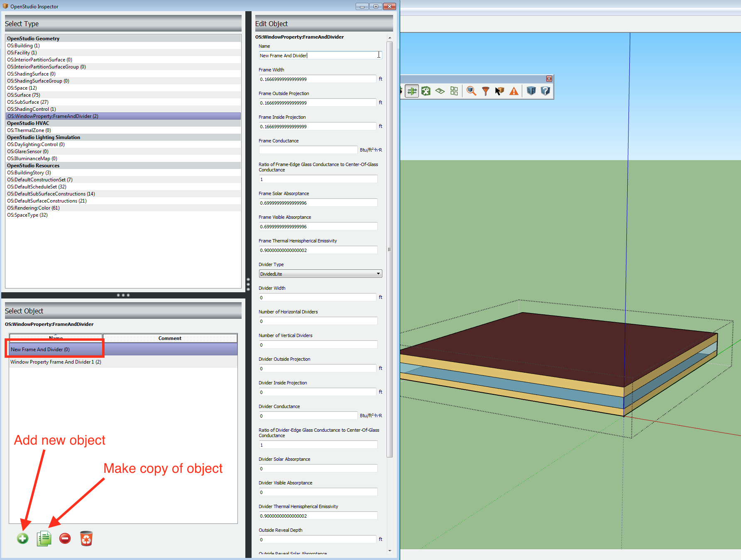The image size is (741, 560).
Task: Click the Divider Conductance field
Action: [308, 416]
